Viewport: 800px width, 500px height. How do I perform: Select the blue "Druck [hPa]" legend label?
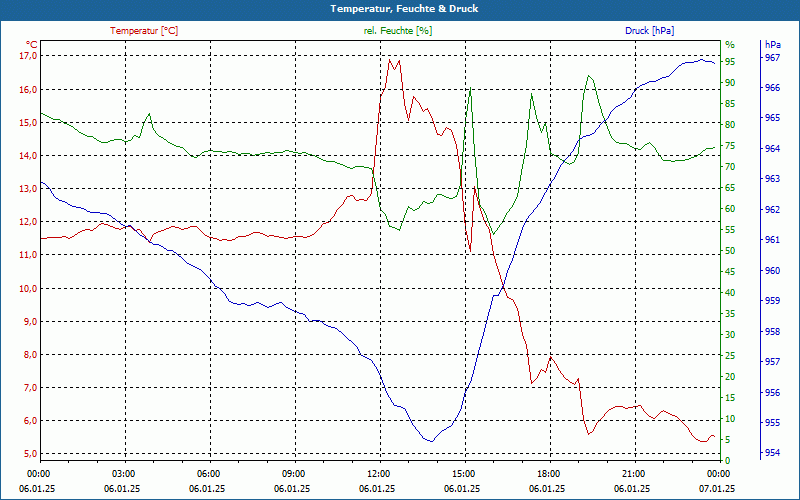(649, 31)
